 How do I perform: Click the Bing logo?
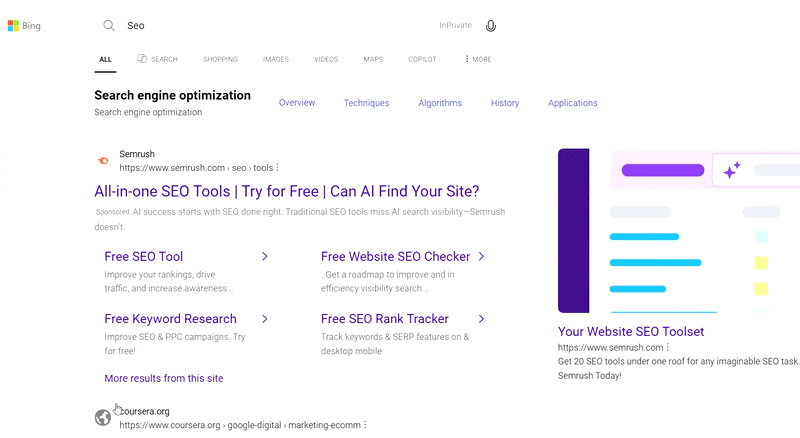(24, 26)
